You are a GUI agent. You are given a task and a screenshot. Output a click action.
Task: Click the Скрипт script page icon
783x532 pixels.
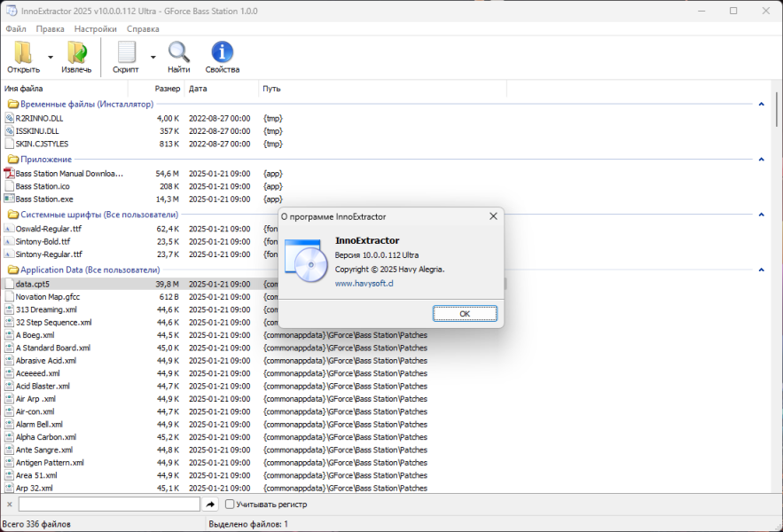point(126,52)
